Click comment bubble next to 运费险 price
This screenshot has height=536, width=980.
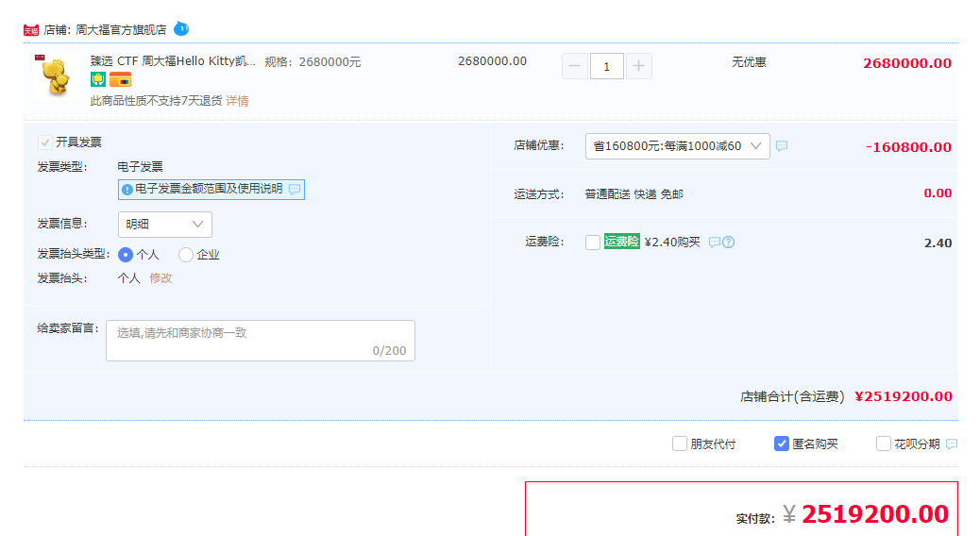click(x=715, y=243)
